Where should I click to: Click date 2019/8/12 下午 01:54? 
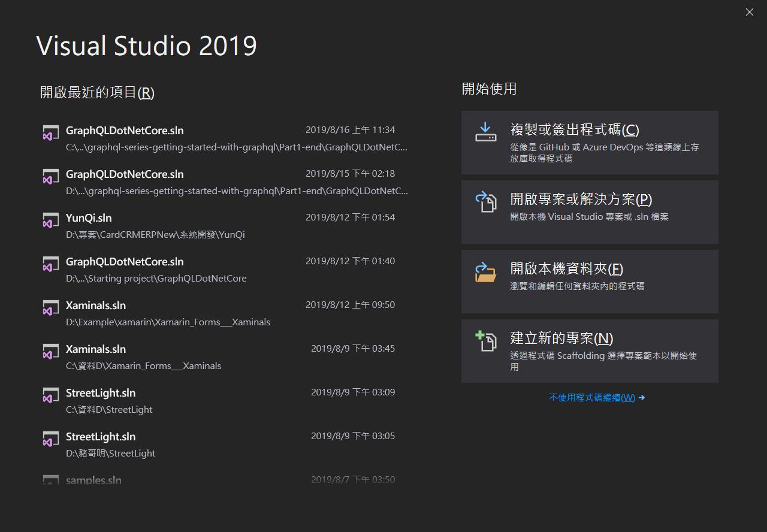coord(350,217)
